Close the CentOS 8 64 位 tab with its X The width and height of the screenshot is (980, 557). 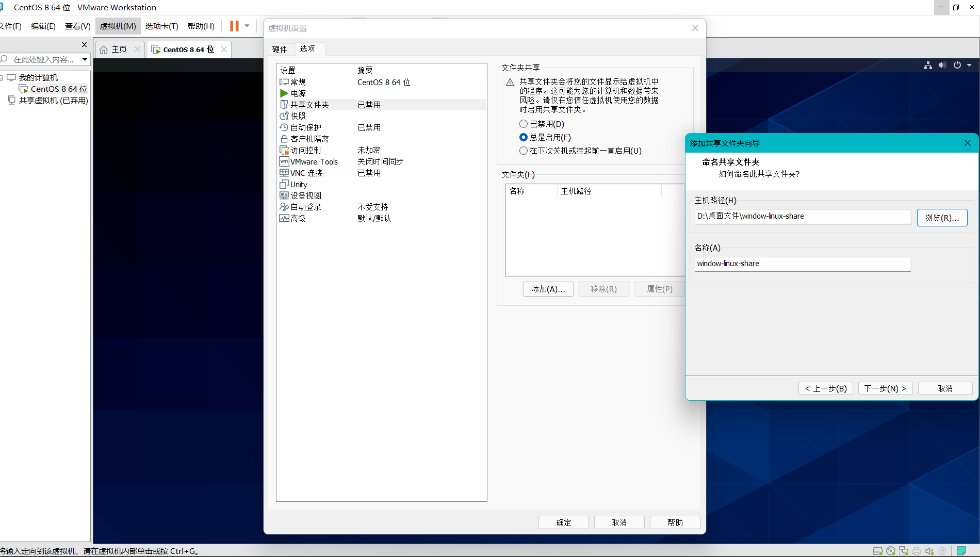tap(224, 49)
